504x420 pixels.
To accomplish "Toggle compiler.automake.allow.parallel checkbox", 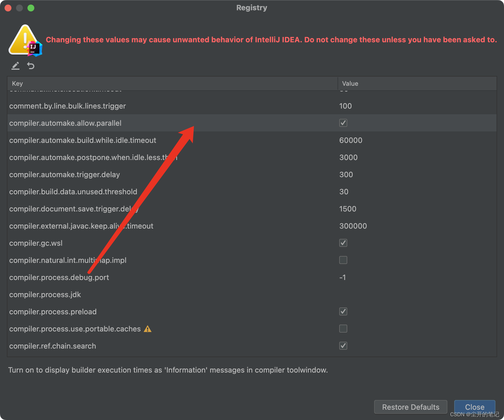I will (x=343, y=123).
